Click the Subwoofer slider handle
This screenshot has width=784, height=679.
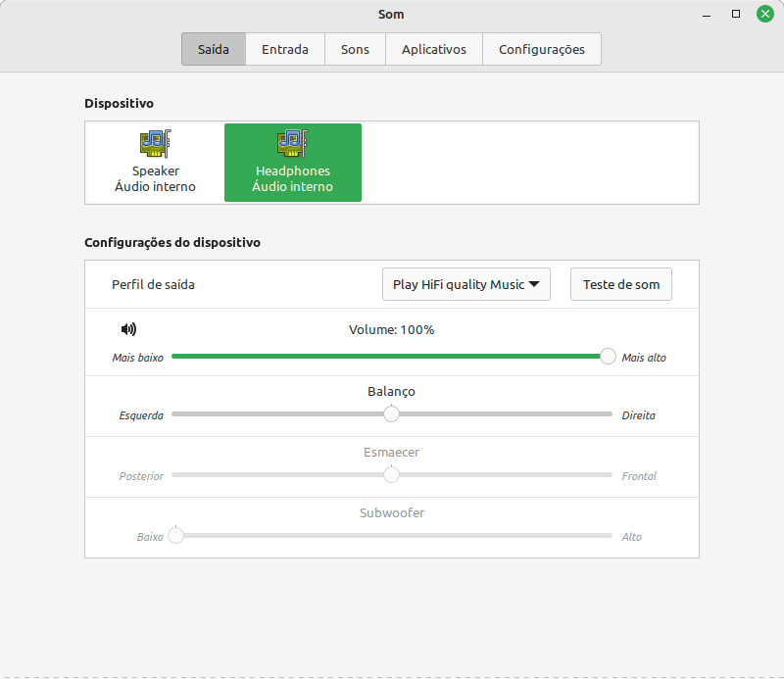pyautogui.click(x=176, y=535)
